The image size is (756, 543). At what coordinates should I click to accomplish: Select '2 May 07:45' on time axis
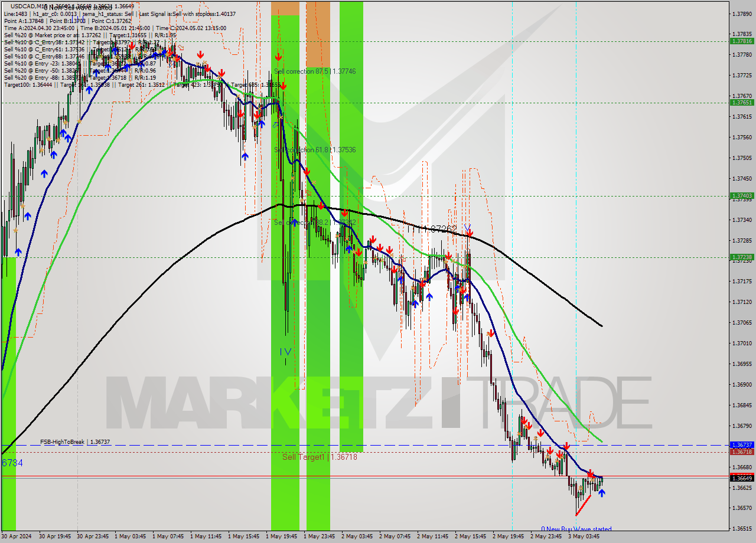395,537
